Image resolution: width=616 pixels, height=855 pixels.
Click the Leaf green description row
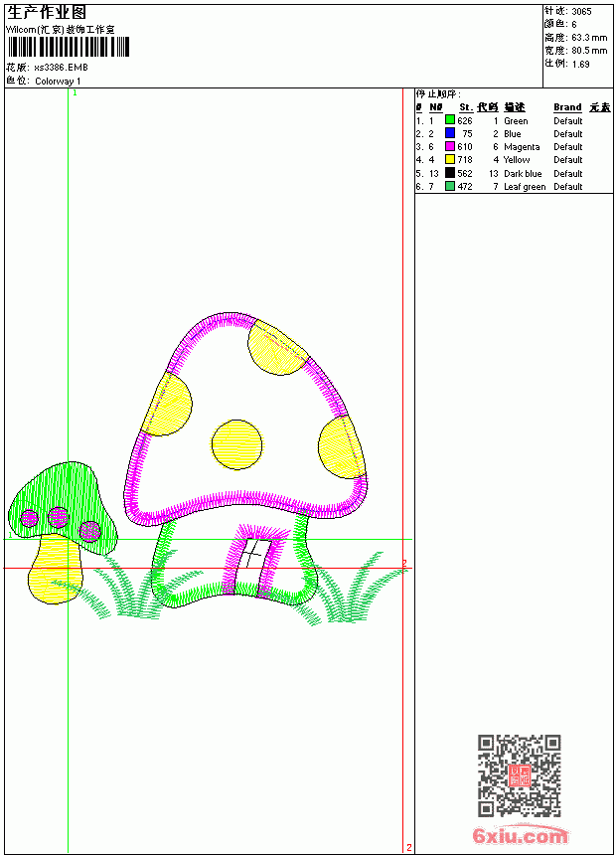point(514,187)
